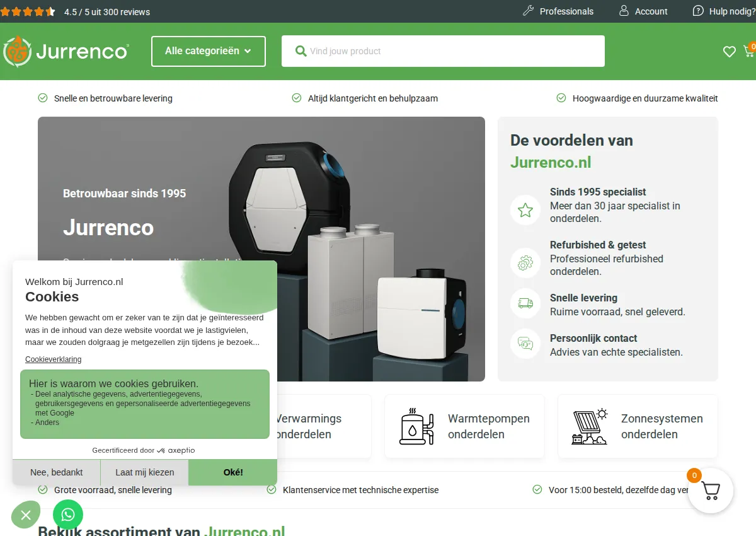Click the Snelle levering heading in voordelen panel
756x536 pixels.
583,298
